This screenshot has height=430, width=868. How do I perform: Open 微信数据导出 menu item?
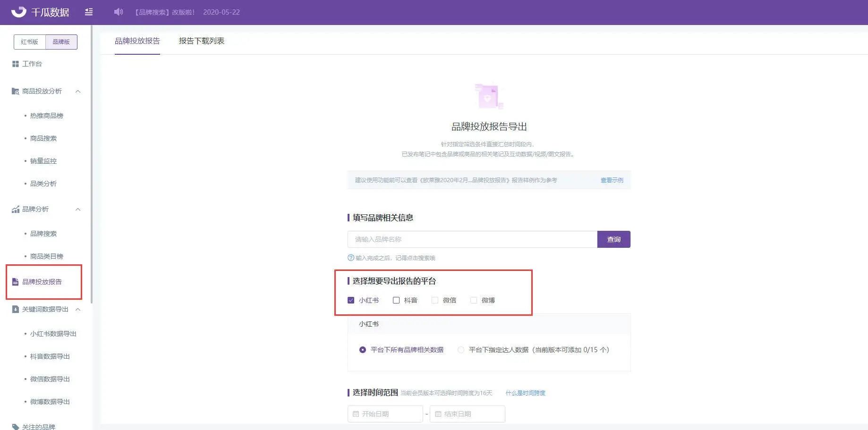pos(50,379)
